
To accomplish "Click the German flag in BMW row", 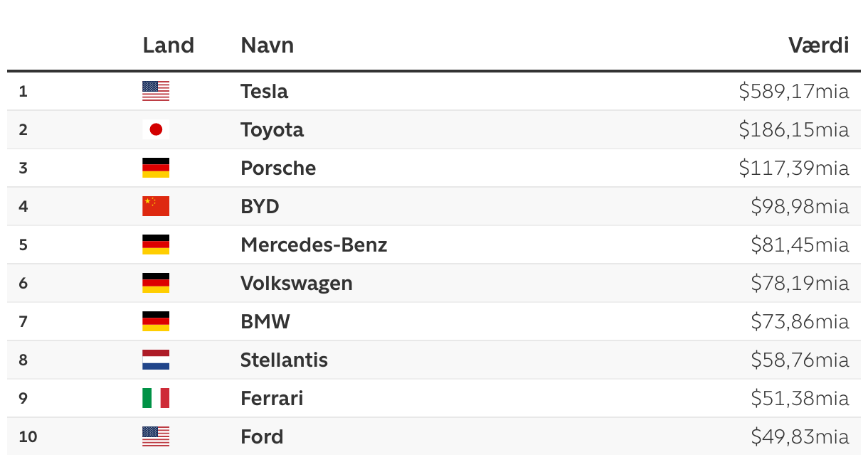I will pos(156,321).
